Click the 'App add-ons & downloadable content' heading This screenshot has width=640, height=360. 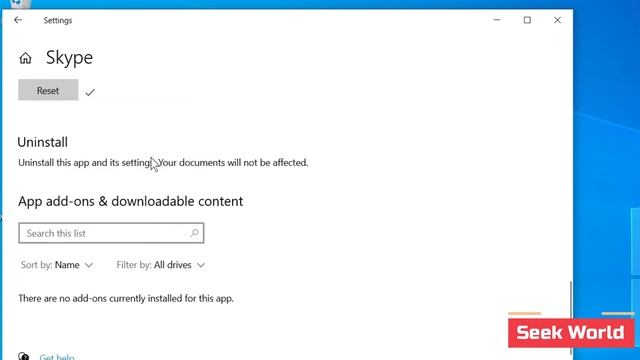pos(131,201)
